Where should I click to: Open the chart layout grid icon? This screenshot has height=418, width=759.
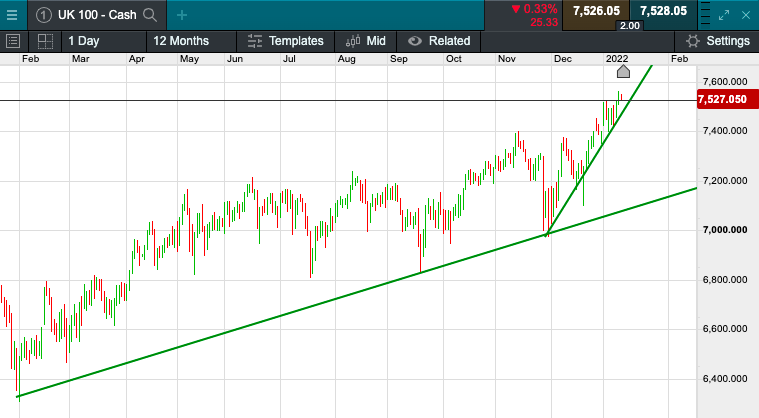click(x=45, y=41)
